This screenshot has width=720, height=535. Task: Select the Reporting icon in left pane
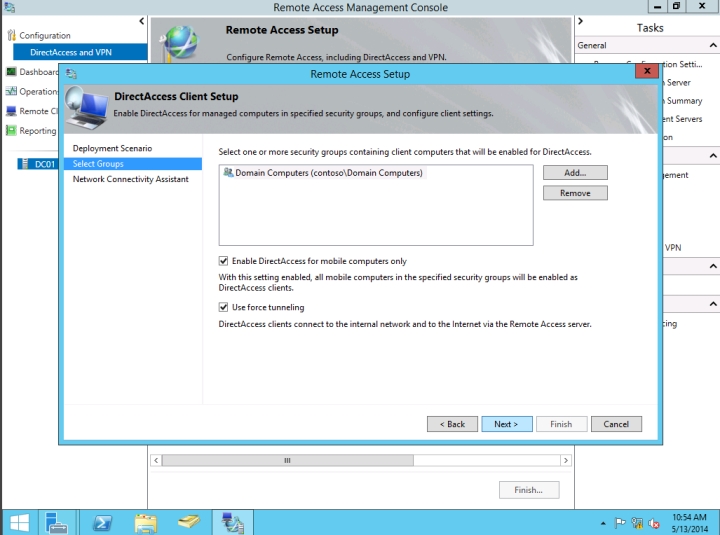click(x=11, y=131)
